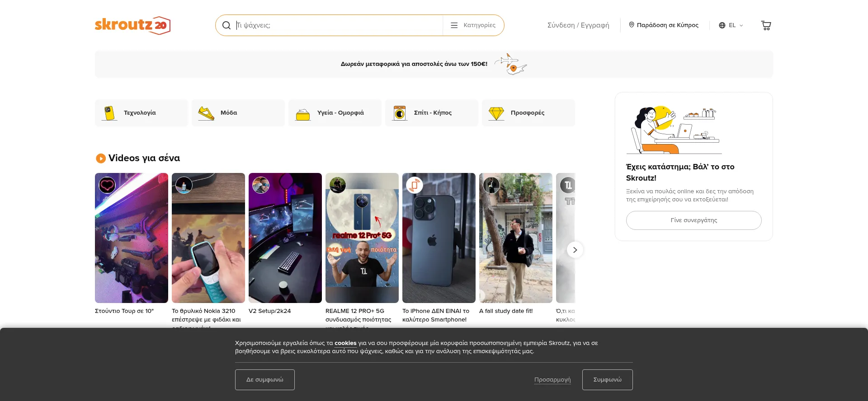Click the heart avatar on first video
Image resolution: width=868 pixels, height=401 pixels.
107,185
